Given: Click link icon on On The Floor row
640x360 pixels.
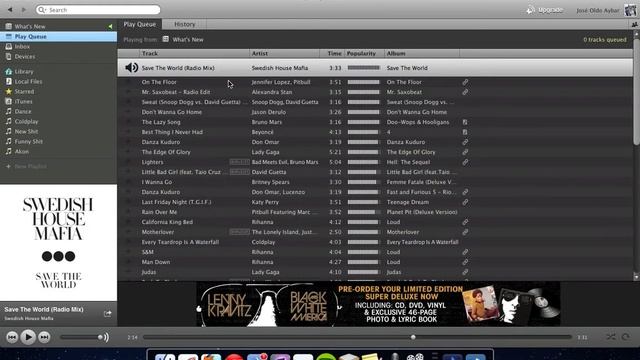Looking at the screenshot, I should (x=465, y=82).
